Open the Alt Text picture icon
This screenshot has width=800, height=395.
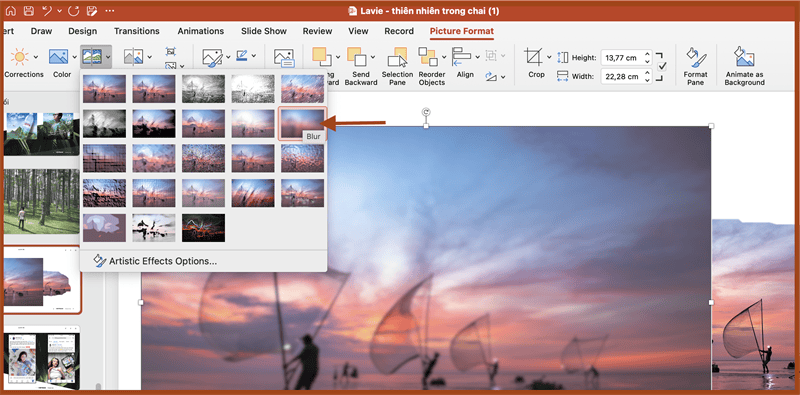[284, 58]
